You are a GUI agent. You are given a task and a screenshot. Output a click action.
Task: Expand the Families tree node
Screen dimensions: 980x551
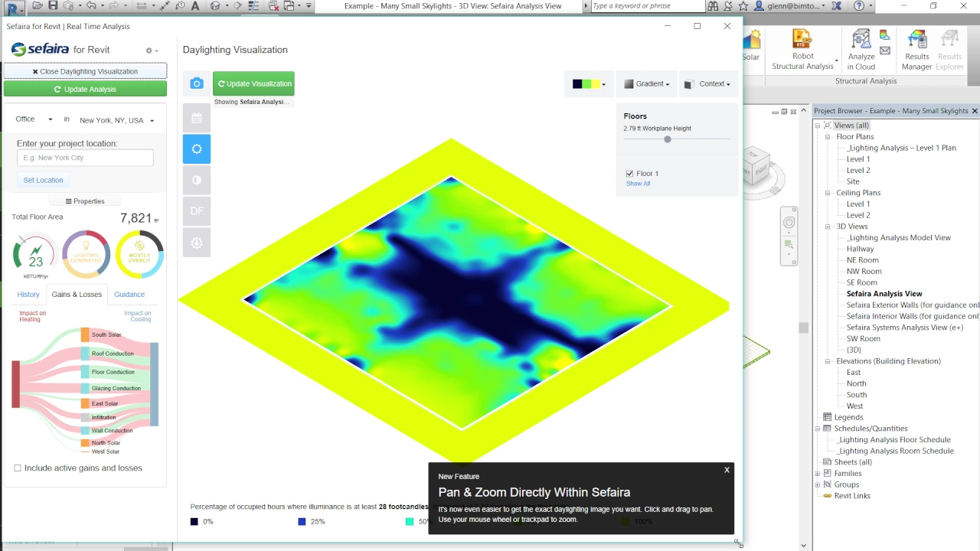click(818, 474)
